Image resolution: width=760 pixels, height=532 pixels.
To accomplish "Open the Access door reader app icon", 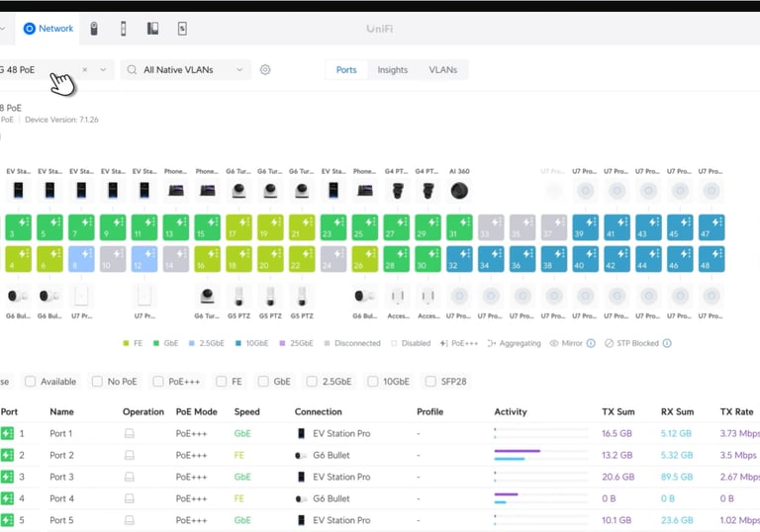I will point(123,29).
